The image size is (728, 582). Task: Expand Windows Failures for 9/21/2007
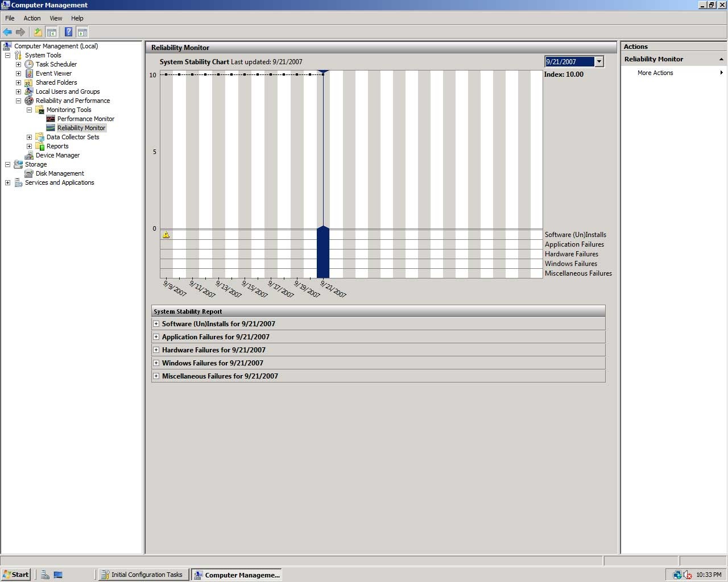156,363
